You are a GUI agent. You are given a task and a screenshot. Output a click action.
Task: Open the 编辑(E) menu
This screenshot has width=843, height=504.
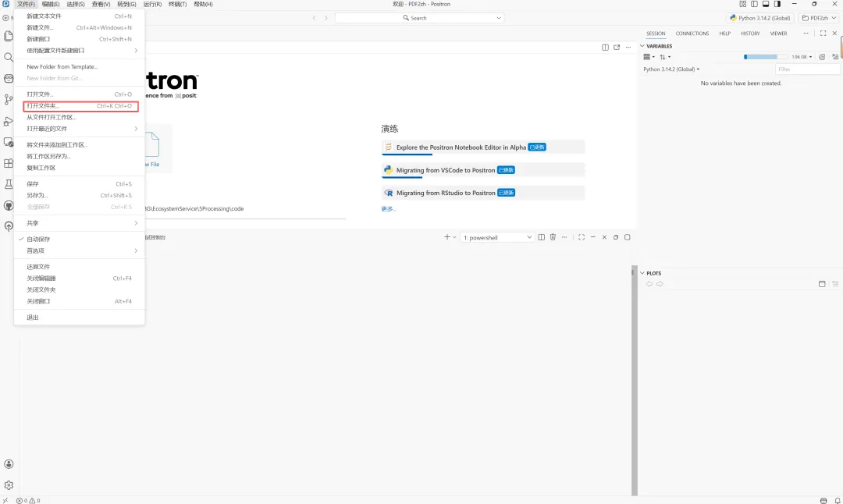(51, 4)
